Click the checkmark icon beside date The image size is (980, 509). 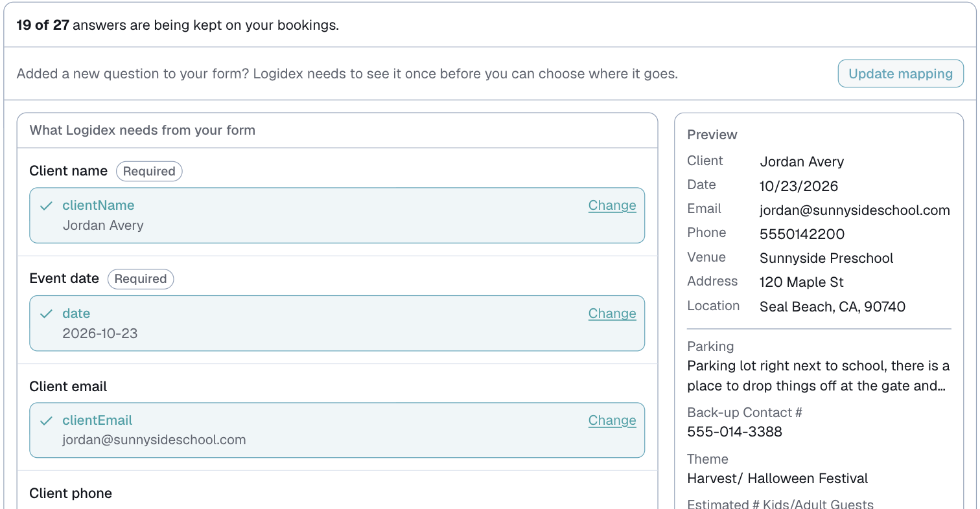[46, 314]
